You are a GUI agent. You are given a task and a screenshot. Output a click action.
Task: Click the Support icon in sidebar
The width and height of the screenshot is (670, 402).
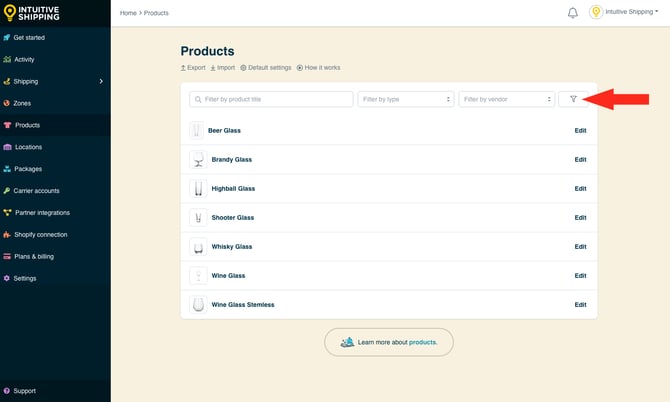pos(7,391)
